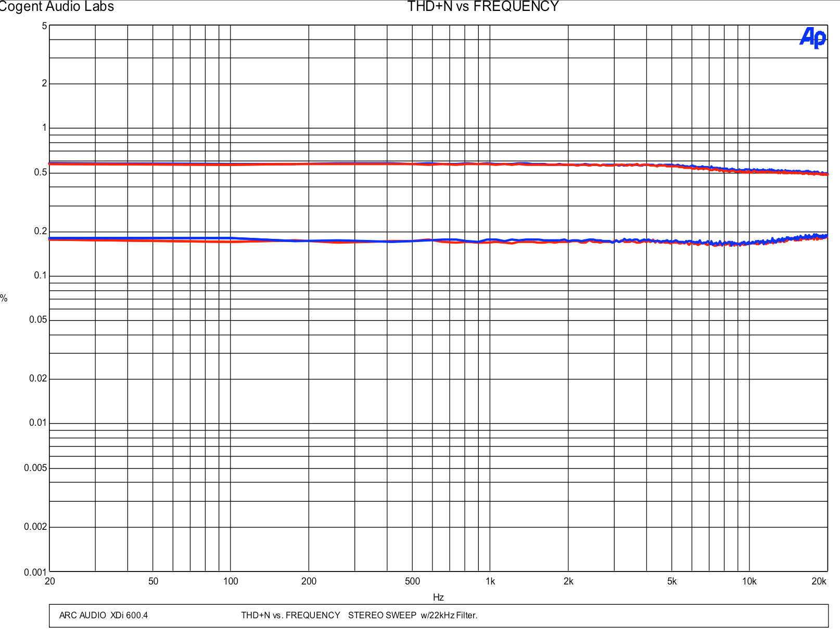Click the '2k' x-axis tick label

pyautogui.click(x=568, y=581)
